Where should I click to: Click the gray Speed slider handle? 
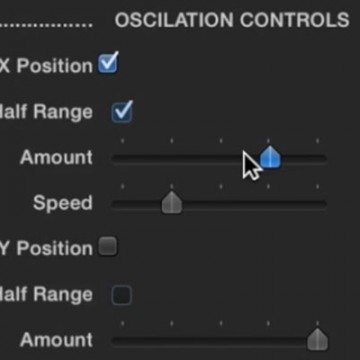tap(172, 202)
